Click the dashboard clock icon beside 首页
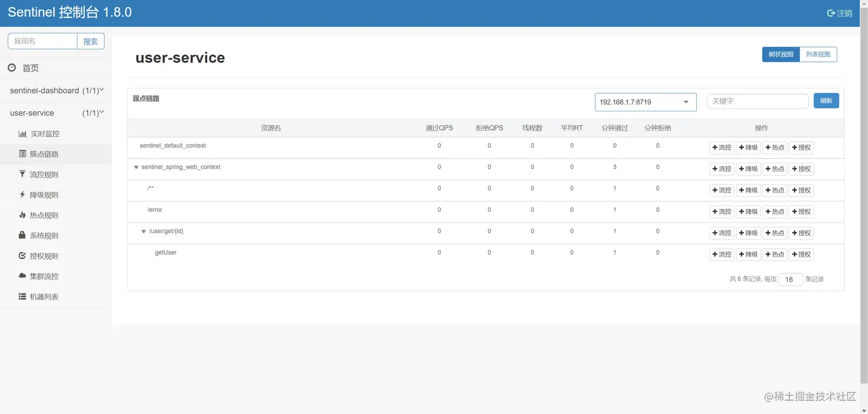The image size is (868, 414). (x=12, y=68)
